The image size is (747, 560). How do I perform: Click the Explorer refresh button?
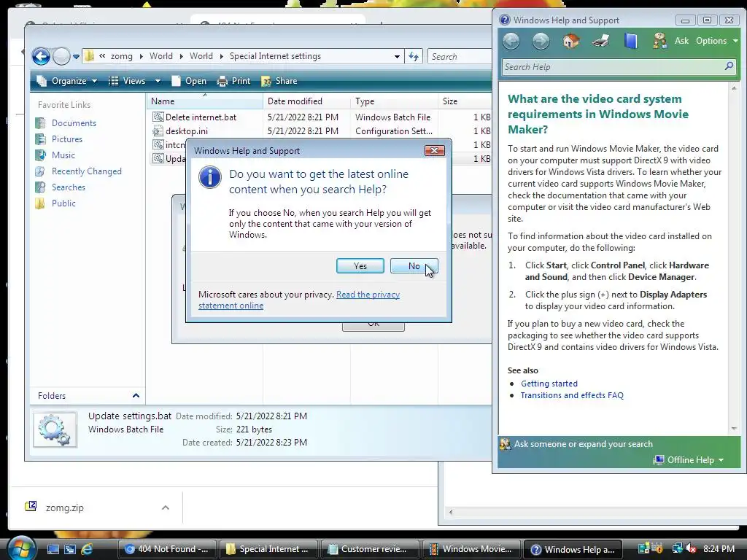click(414, 57)
